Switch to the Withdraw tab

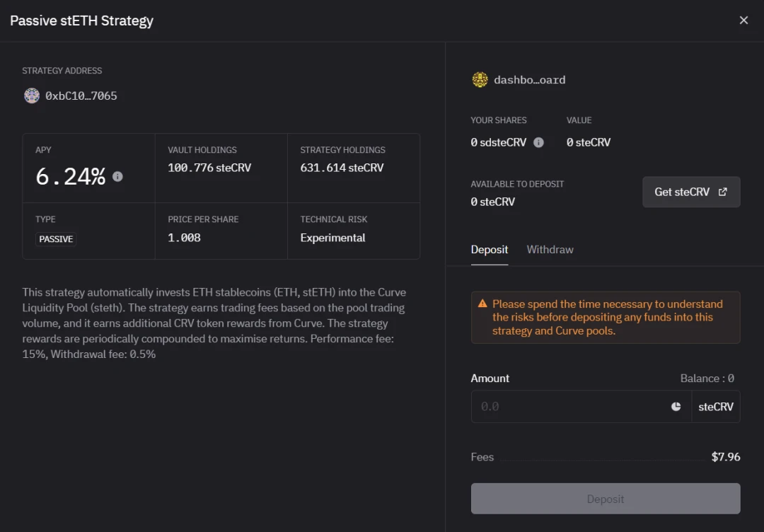pyautogui.click(x=550, y=250)
